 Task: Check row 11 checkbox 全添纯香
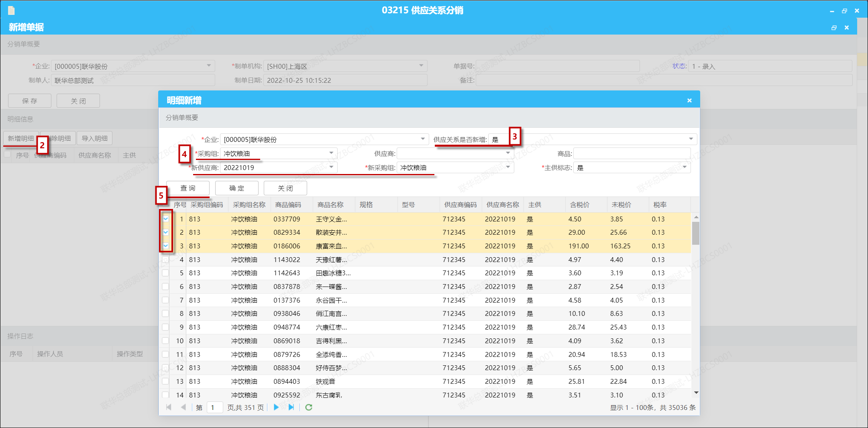(x=165, y=354)
